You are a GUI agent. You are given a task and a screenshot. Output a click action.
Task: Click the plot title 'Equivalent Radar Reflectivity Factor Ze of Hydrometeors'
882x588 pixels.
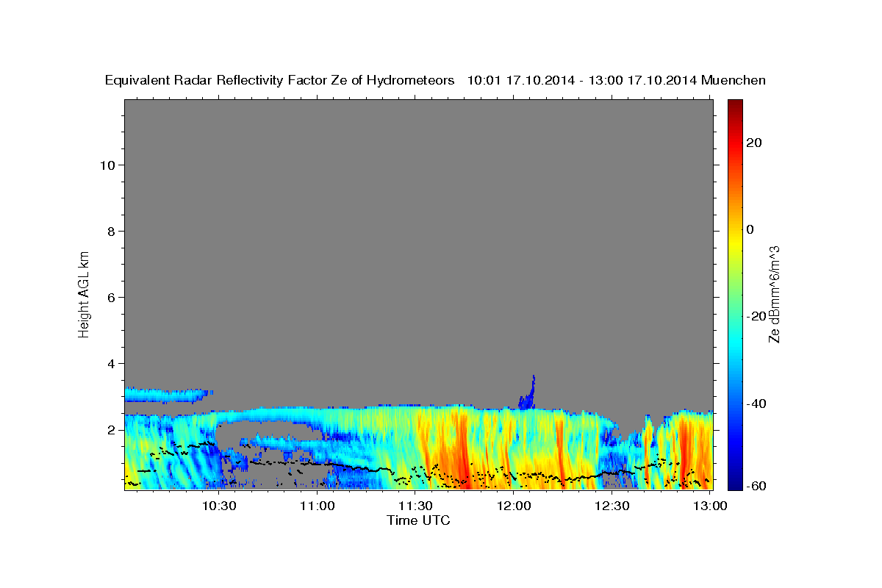pyautogui.click(x=280, y=80)
